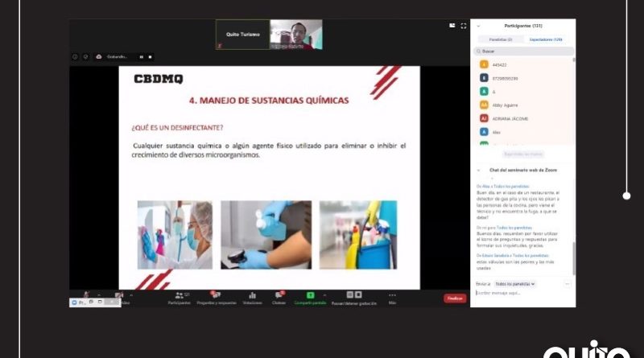Open the Participantes icon in toolbar
Image resolution: width=644 pixels, height=358 pixels.
[179, 296]
